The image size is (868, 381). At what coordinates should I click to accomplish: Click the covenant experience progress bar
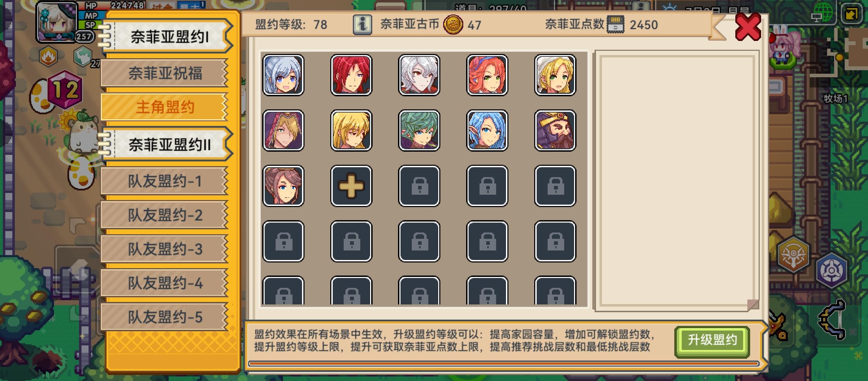pos(504,363)
